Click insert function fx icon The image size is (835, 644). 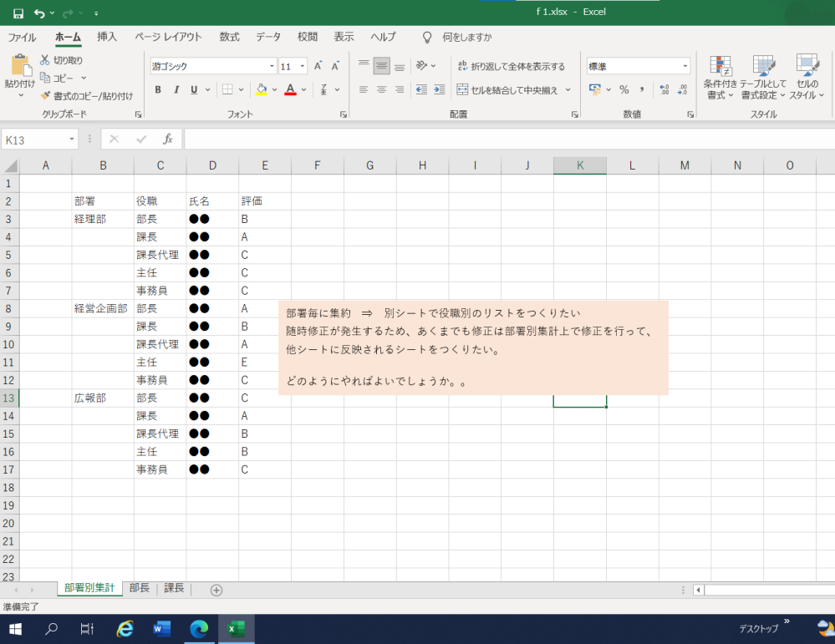(167, 139)
